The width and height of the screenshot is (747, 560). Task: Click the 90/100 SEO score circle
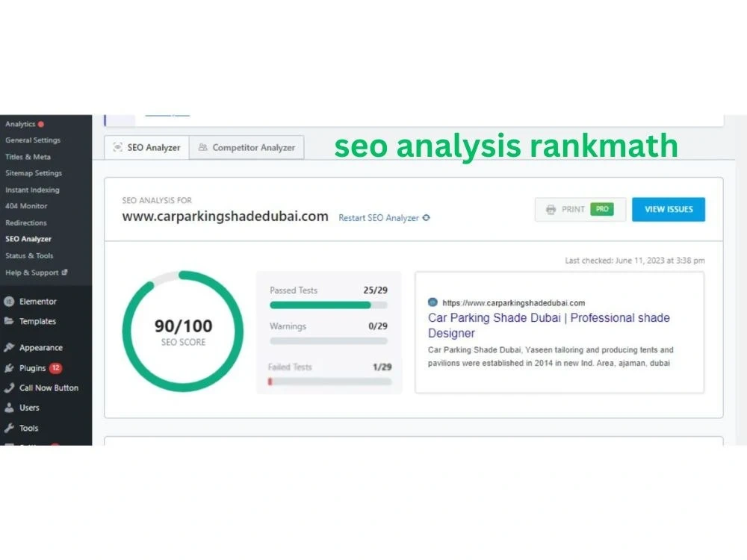(x=183, y=332)
